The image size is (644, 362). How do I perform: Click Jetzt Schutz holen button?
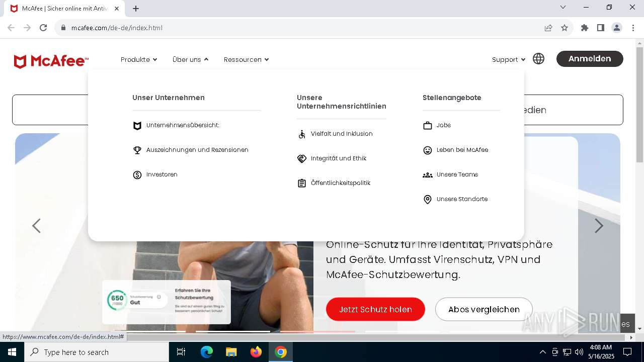pos(375,309)
